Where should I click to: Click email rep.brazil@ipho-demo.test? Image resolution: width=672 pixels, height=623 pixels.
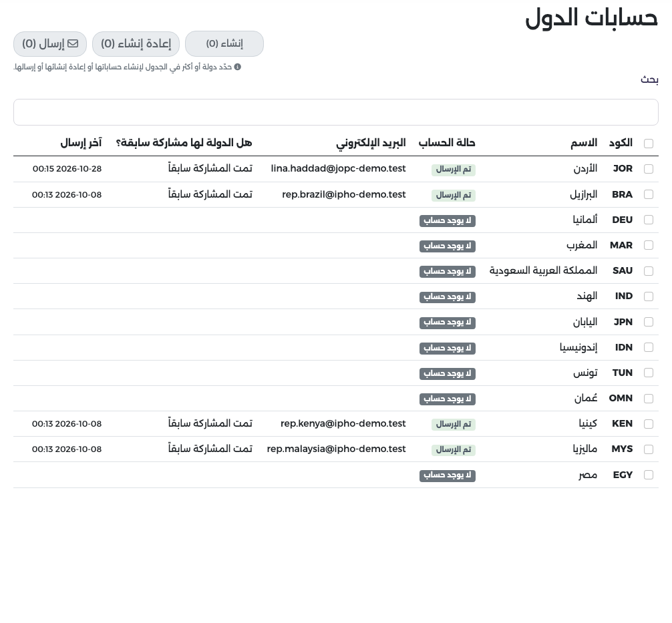pyautogui.click(x=344, y=194)
